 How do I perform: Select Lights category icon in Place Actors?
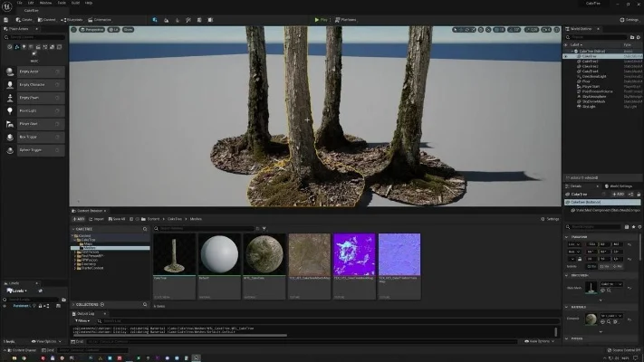coord(24,47)
